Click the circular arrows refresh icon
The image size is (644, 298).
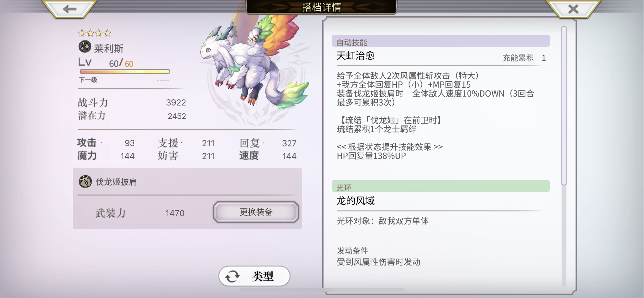(x=232, y=276)
